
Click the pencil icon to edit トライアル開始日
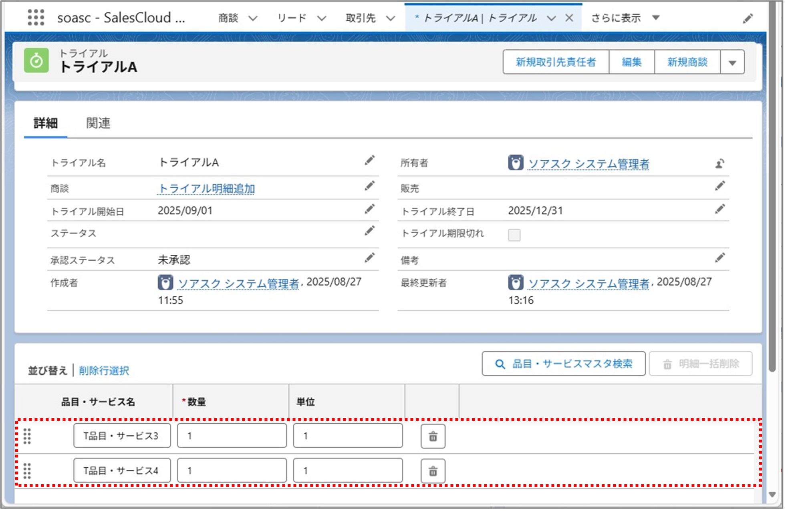[x=370, y=209]
